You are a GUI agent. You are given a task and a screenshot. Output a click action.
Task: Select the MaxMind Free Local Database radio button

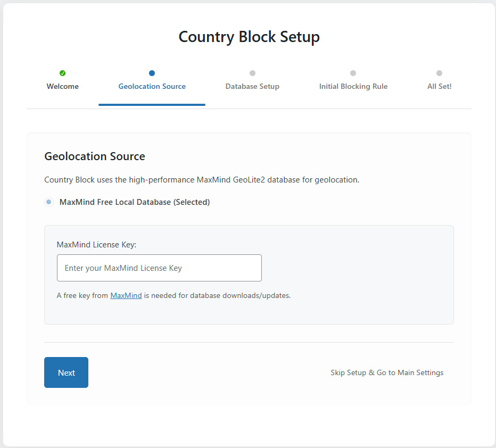coord(49,202)
